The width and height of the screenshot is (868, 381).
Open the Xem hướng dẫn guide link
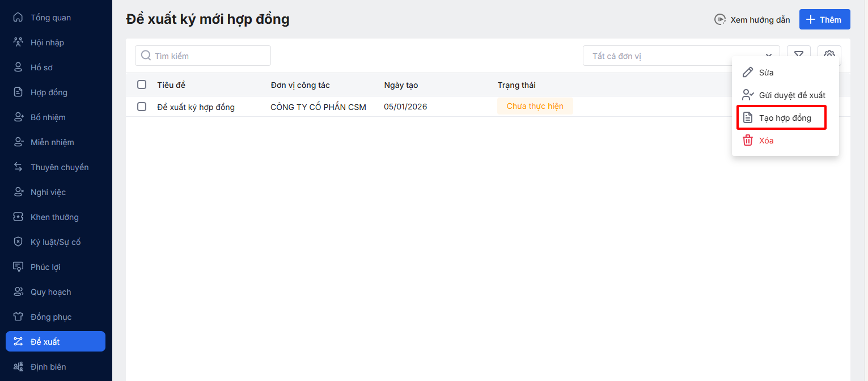(x=760, y=20)
